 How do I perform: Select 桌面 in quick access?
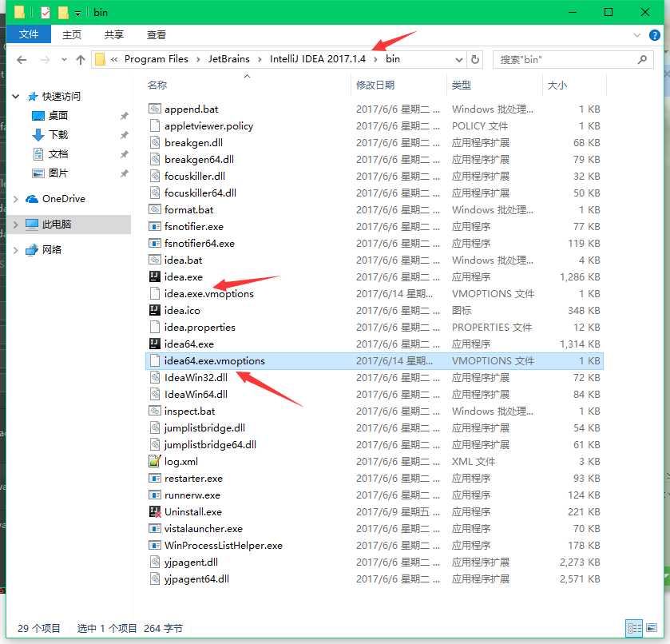[x=58, y=116]
